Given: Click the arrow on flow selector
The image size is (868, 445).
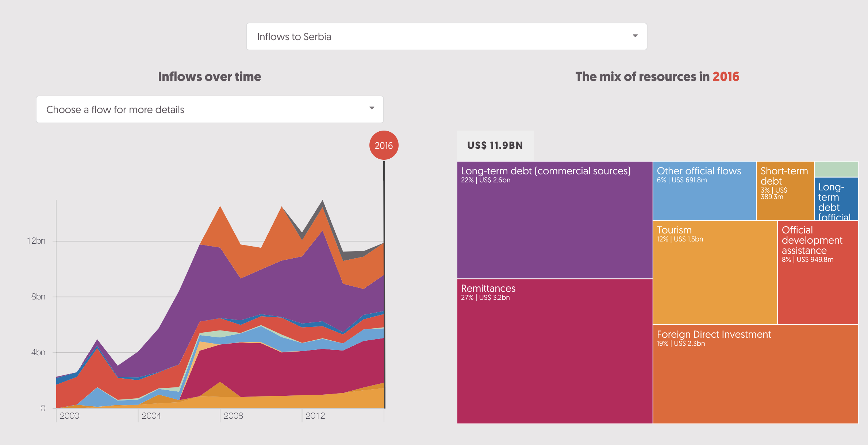Looking at the screenshot, I should pyautogui.click(x=372, y=108).
